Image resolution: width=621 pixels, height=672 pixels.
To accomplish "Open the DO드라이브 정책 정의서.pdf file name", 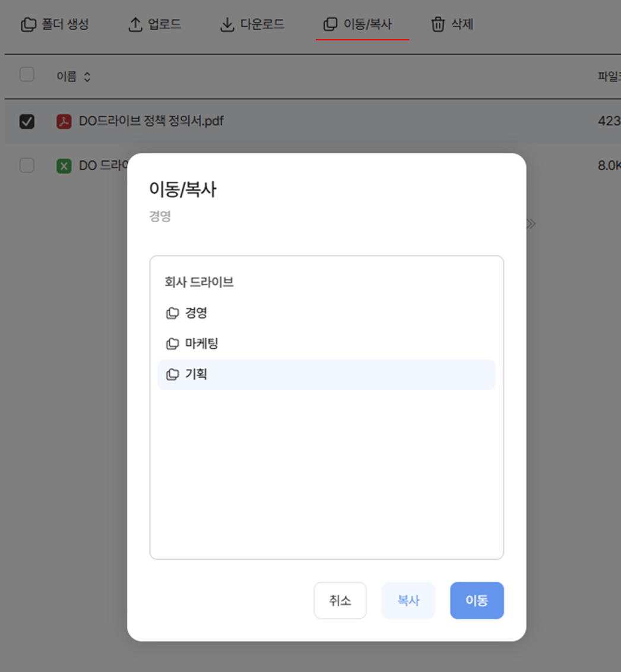I will [x=151, y=121].
